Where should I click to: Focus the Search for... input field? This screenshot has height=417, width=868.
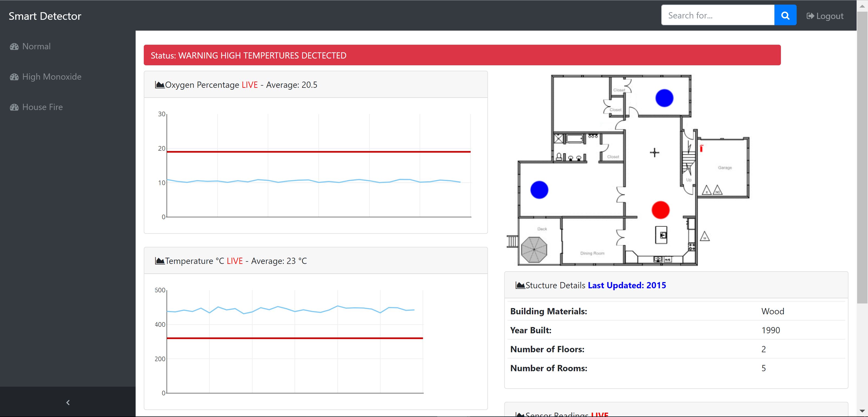pos(717,15)
